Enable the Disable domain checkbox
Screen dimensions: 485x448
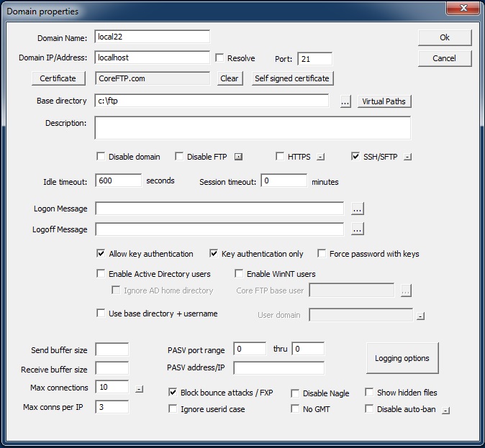(x=101, y=157)
